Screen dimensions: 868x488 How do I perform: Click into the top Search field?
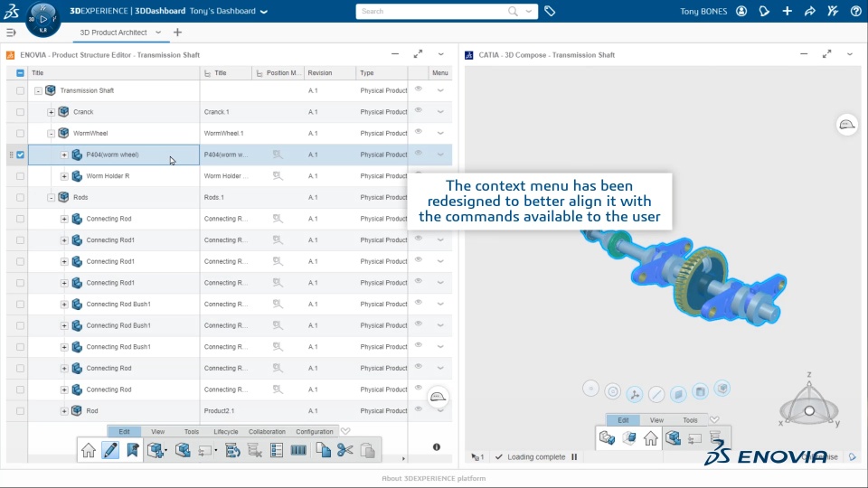coord(432,11)
